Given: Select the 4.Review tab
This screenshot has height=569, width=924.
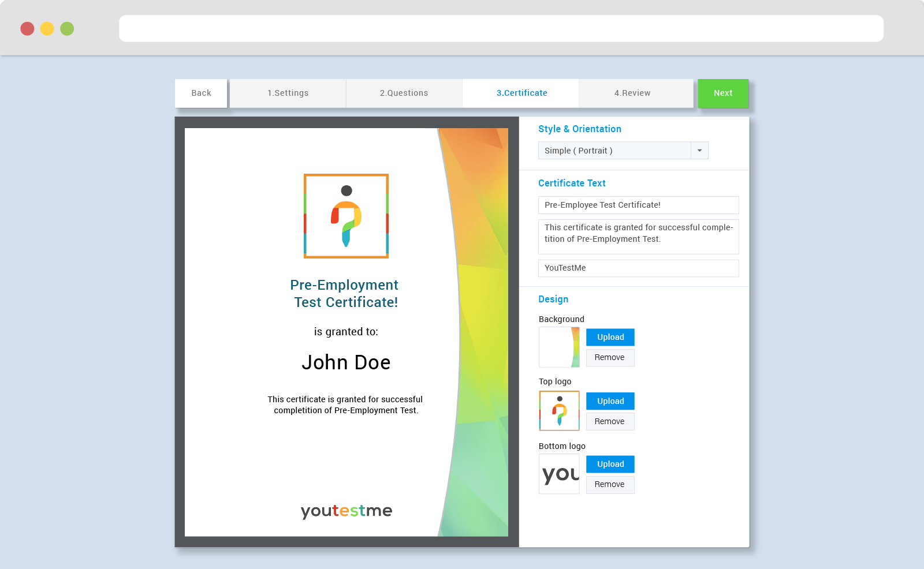Looking at the screenshot, I should [633, 93].
